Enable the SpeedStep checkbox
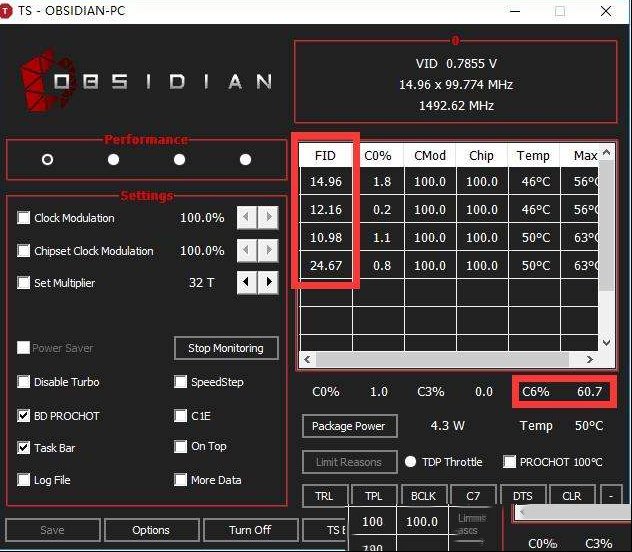 [180, 382]
